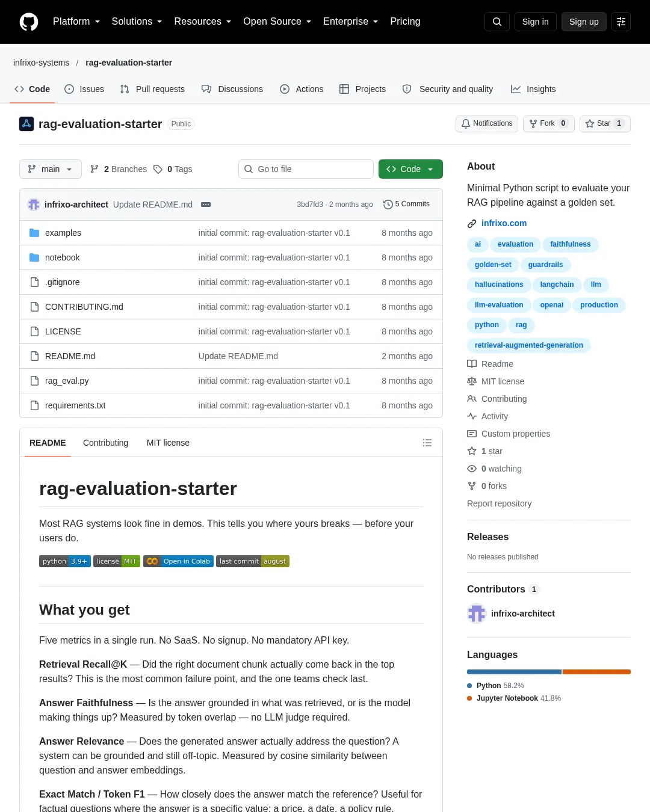Open the notebook folder
This screenshot has width=650, height=812.
coord(63,257)
